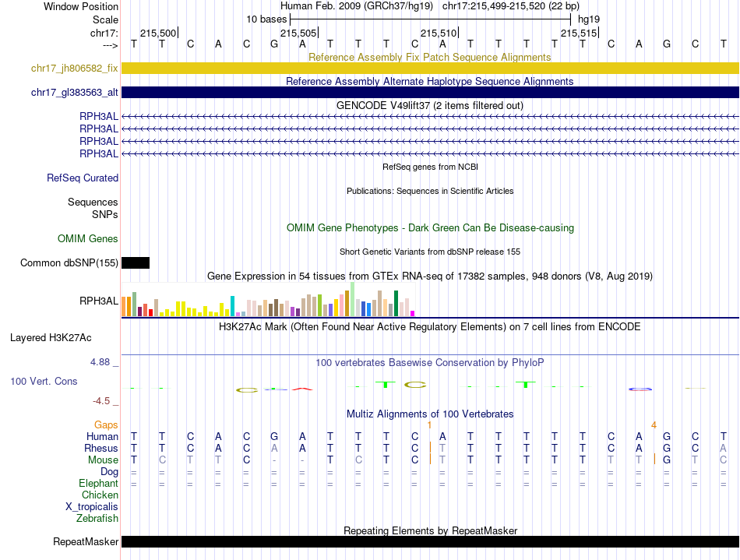Open Reference Assembly Alternate Haplotype Sequence Alignments title
Viewport: 740px width, 560px height.
[429, 81]
